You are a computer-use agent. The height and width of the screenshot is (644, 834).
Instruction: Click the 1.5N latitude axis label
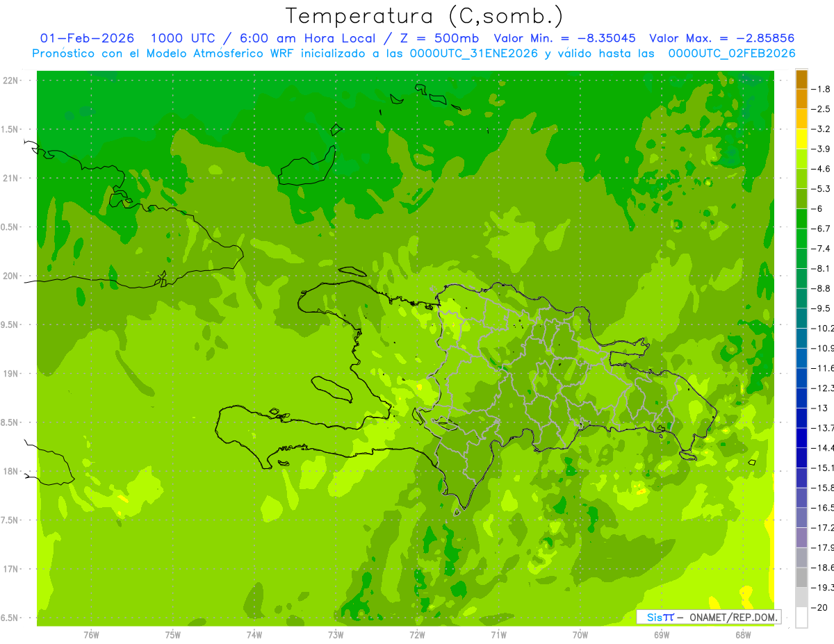[10, 129]
